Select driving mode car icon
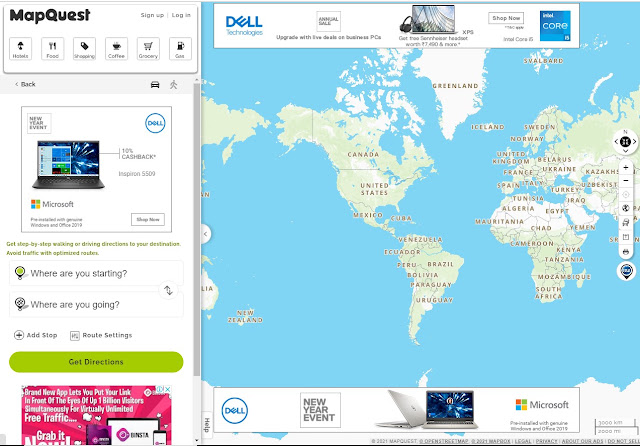The width and height of the screenshot is (640, 446). (155, 84)
